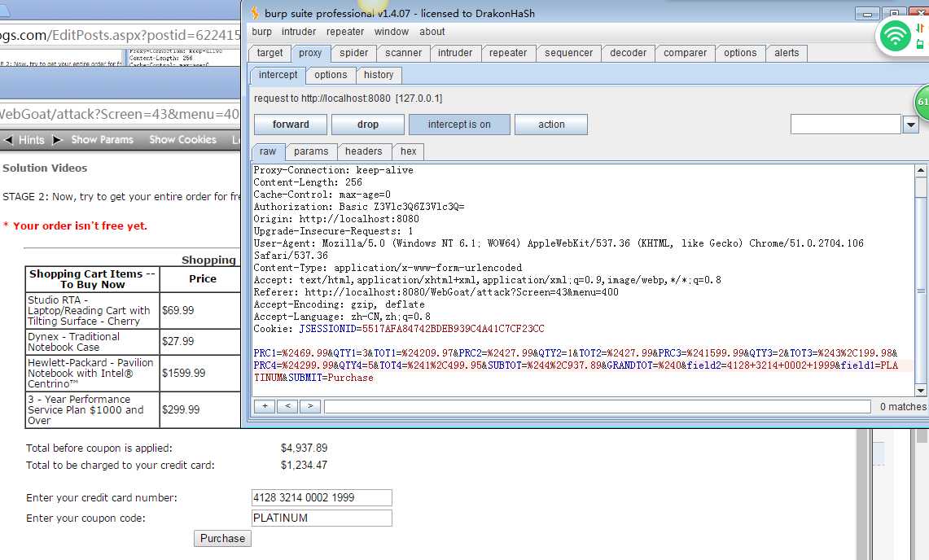Select the proxy tab
Screen dimensions: 929x560
[x=310, y=53]
